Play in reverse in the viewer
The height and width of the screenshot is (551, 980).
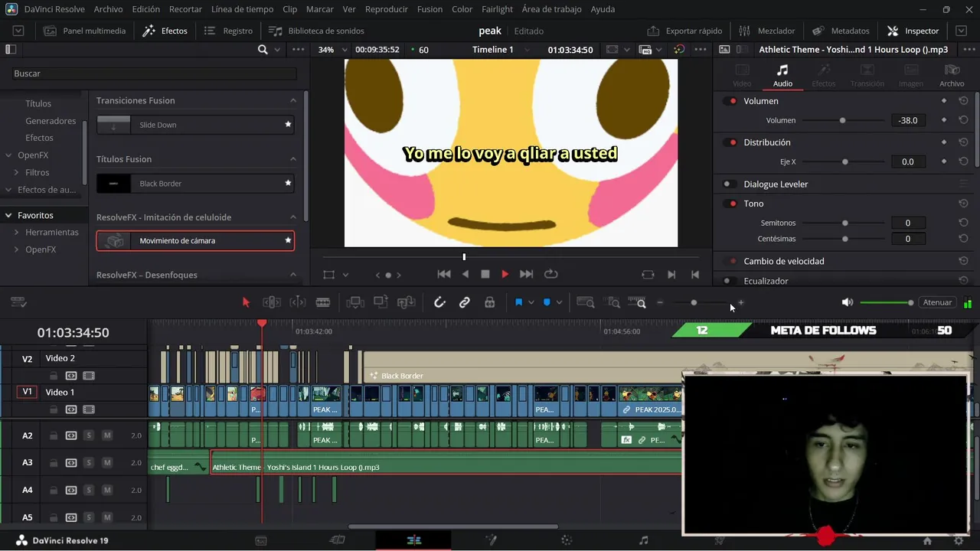pos(465,274)
